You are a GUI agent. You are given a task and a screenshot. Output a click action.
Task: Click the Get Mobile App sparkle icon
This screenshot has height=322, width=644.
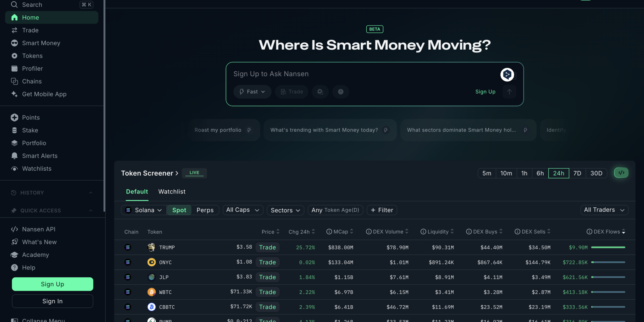pyautogui.click(x=14, y=94)
